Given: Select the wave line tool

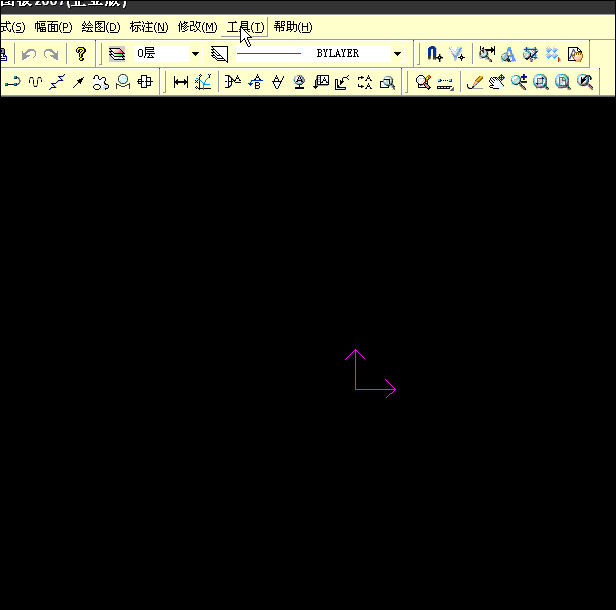Looking at the screenshot, I should pyautogui.click(x=35, y=82).
